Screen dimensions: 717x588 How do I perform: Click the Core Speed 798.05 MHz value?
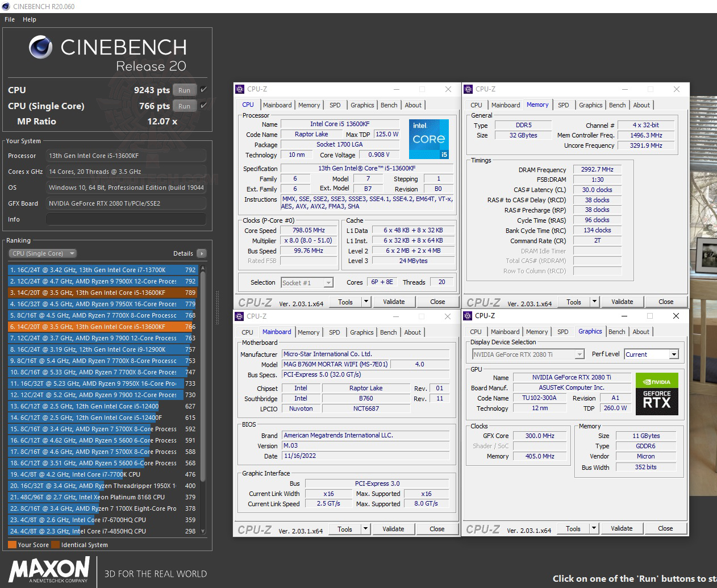coord(309,230)
